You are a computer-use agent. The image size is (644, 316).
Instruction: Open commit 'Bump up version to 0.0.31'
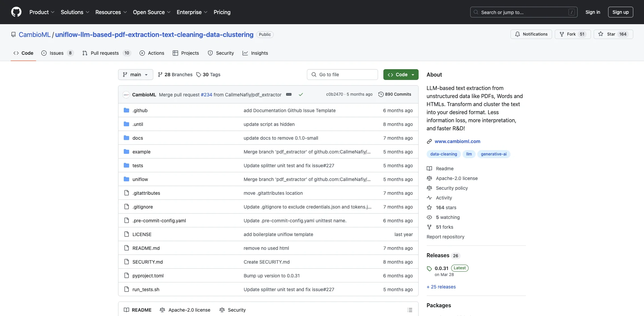point(272,276)
